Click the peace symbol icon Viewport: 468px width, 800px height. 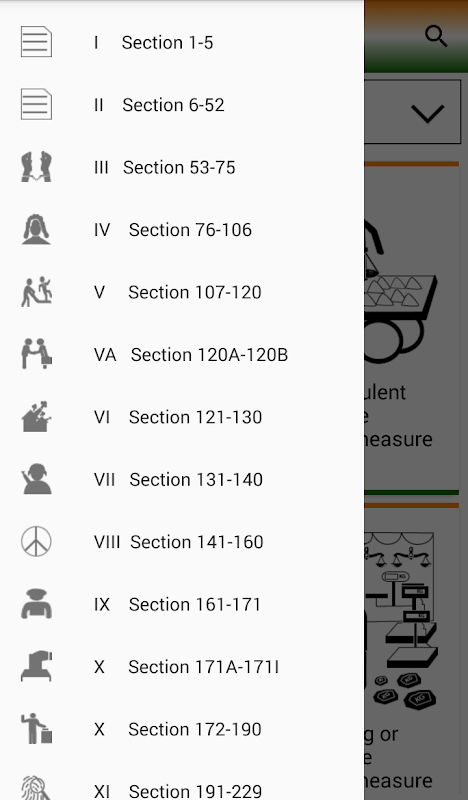click(36, 542)
